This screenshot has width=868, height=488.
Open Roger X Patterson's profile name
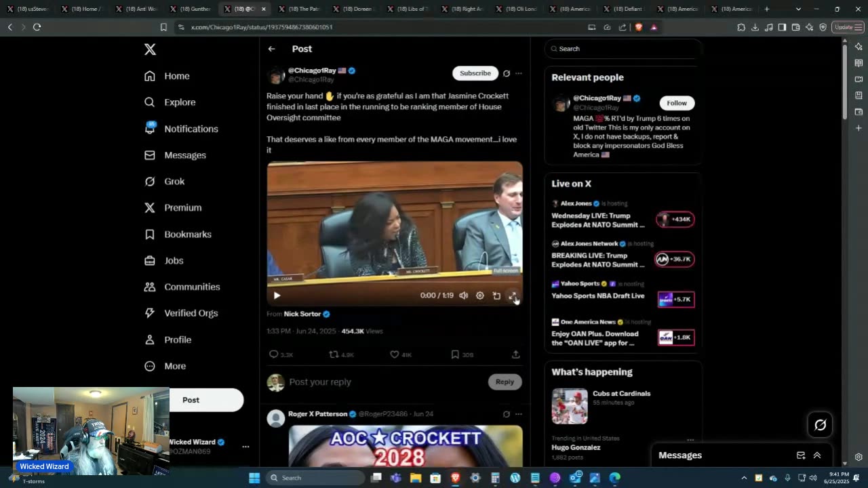point(317,414)
